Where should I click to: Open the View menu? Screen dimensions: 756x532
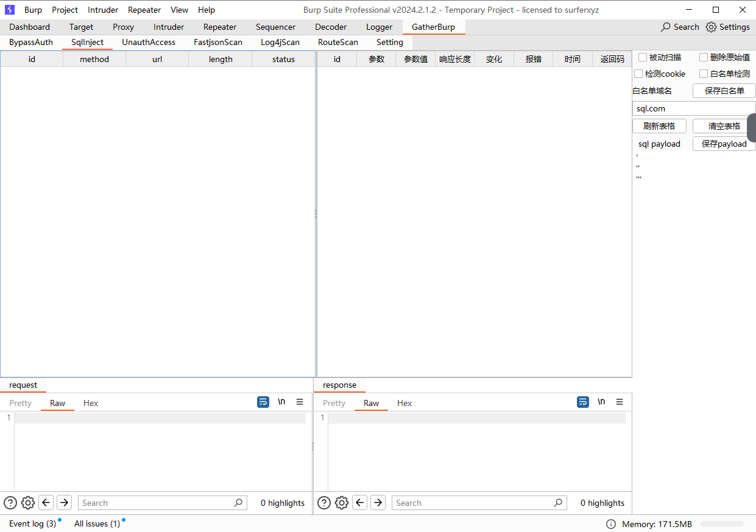click(179, 10)
